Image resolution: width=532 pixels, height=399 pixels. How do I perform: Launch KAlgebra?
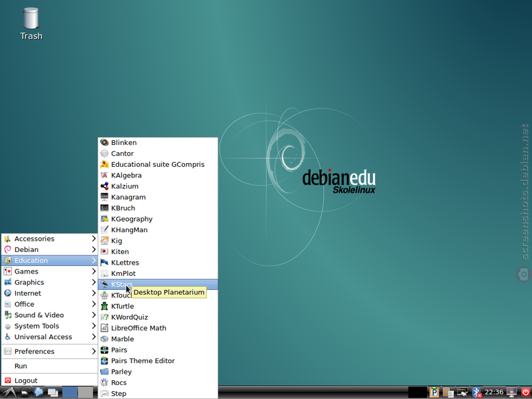coord(158,175)
